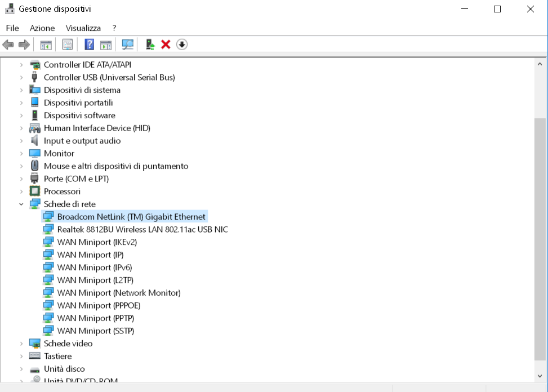Click the Update driver toolbar icon

[150, 44]
